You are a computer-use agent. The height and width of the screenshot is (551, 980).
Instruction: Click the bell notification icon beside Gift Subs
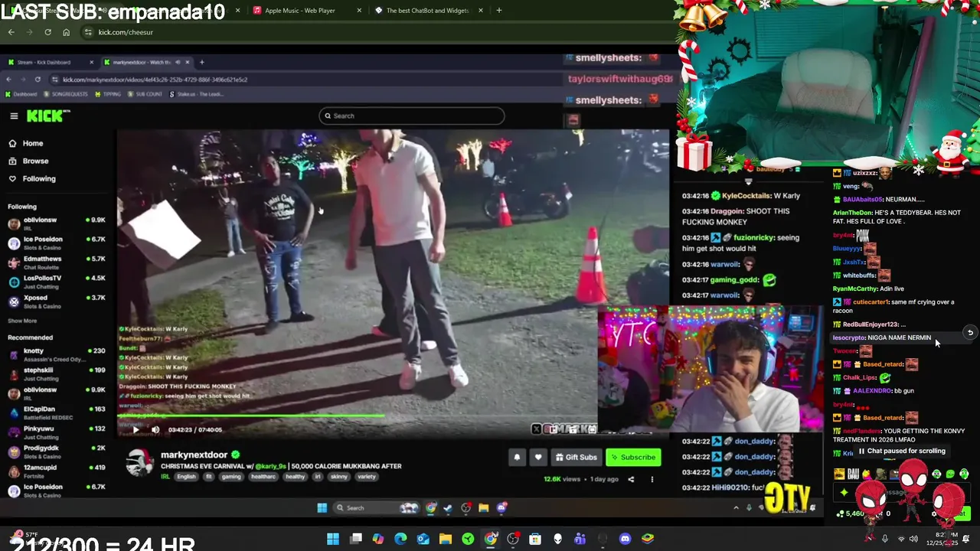[x=517, y=457]
